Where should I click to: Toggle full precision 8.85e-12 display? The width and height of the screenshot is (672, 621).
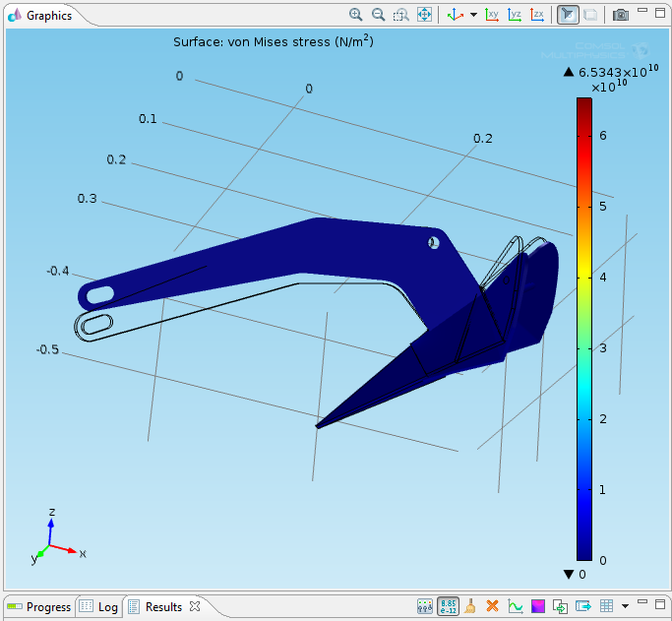(x=448, y=606)
